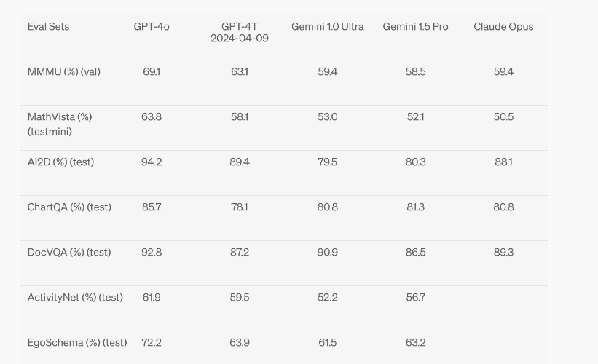Click the 52.2 ActivityNet cell
598x364 pixels.
click(x=327, y=297)
